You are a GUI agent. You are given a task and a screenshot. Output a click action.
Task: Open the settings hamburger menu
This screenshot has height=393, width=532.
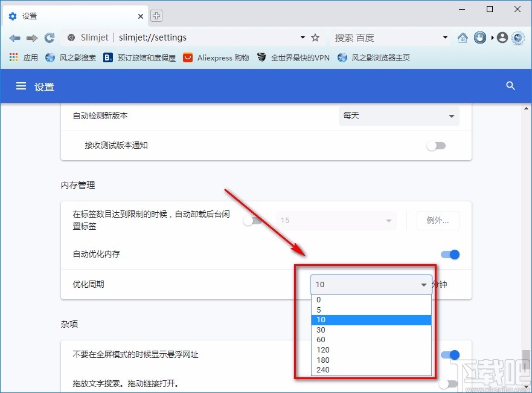click(x=21, y=86)
